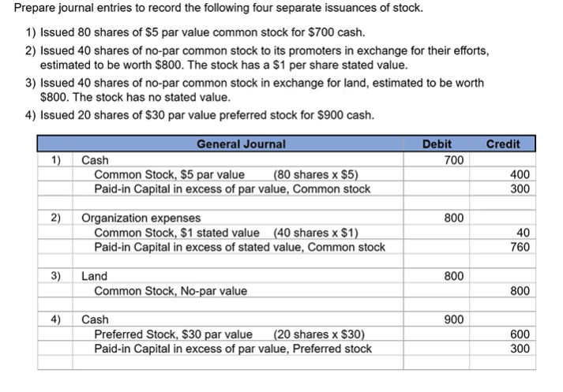
Task: Click entry number 2 in the journal
Action: (56, 218)
